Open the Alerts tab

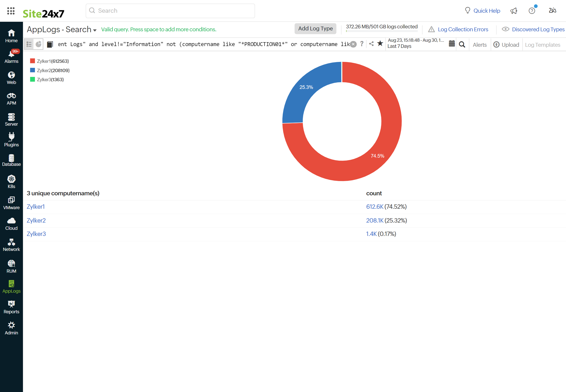click(479, 45)
